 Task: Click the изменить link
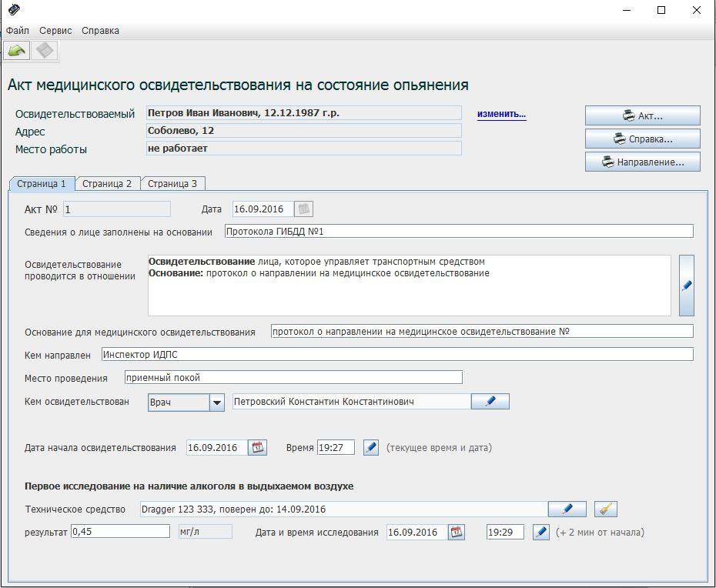click(x=501, y=114)
